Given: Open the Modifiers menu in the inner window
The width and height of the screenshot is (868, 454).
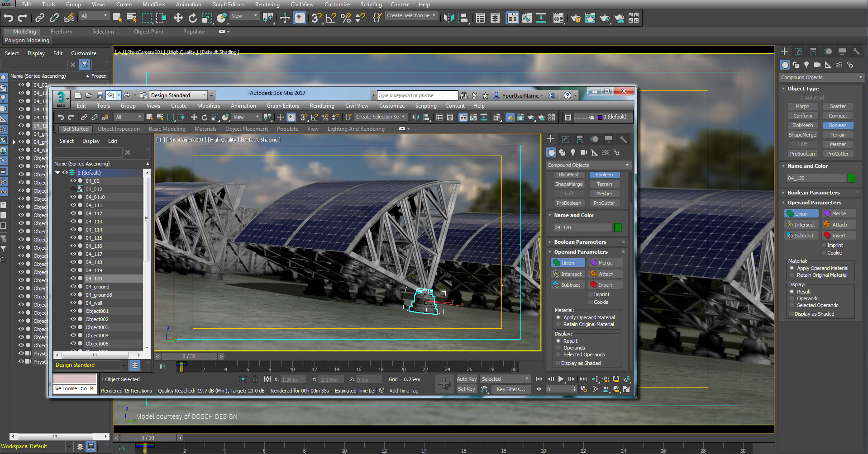Looking at the screenshot, I should (x=208, y=106).
